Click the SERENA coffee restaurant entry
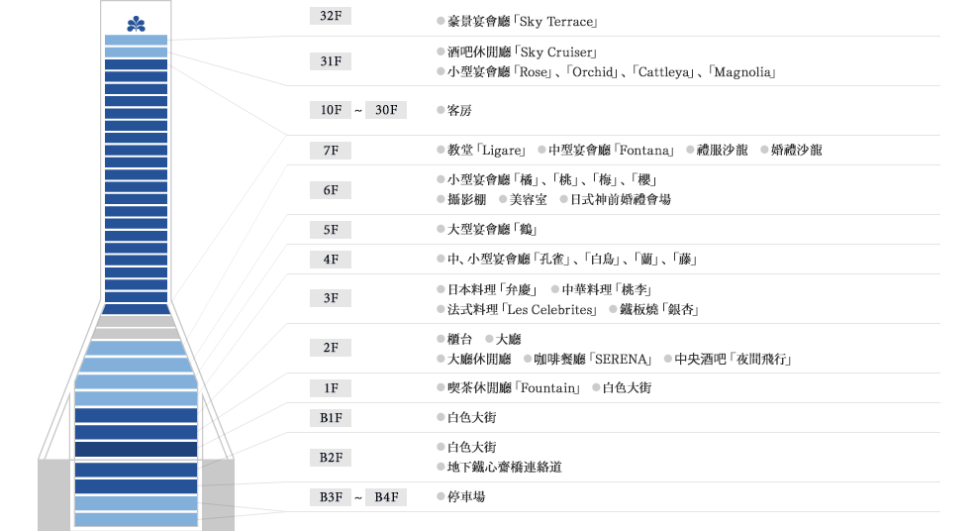The height and width of the screenshot is (531, 980). pyautogui.click(x=591, y=359)
